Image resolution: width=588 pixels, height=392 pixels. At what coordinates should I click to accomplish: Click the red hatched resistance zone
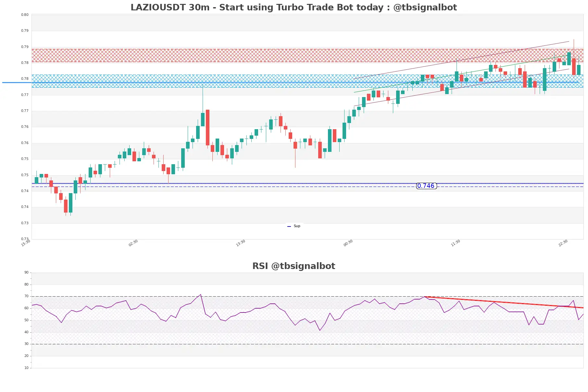point(307,55)
